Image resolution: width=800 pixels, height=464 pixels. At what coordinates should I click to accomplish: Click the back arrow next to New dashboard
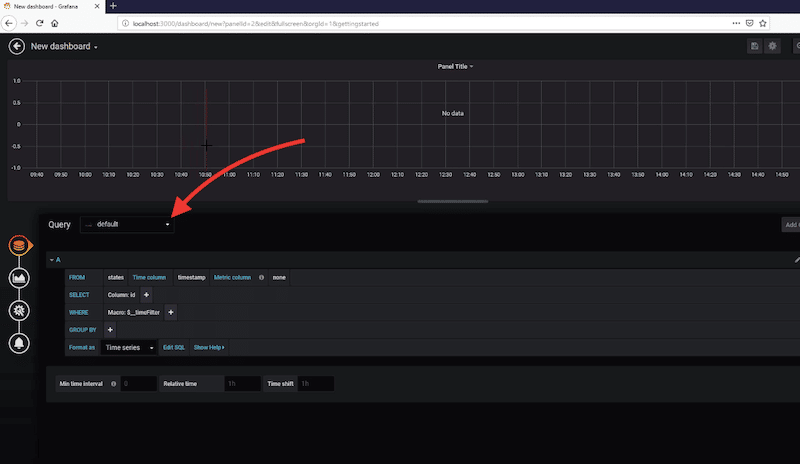(17, 46)
